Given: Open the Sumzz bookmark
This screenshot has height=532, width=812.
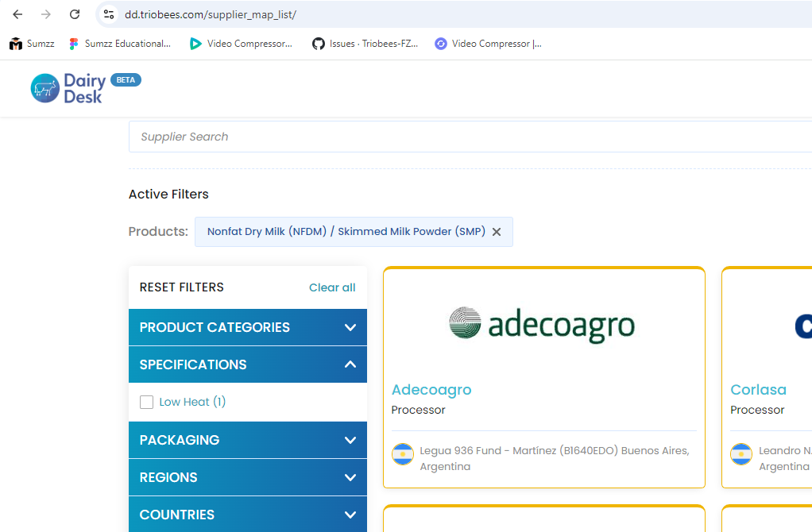Looking at the screenshot, I should click(33, 44).
